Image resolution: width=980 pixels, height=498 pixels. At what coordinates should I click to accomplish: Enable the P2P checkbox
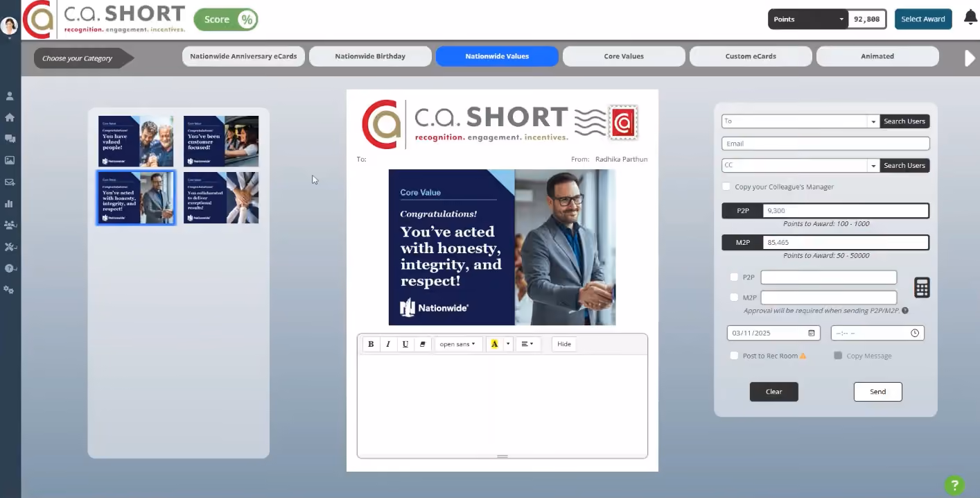pyautogui.click(x=735, y=277)
